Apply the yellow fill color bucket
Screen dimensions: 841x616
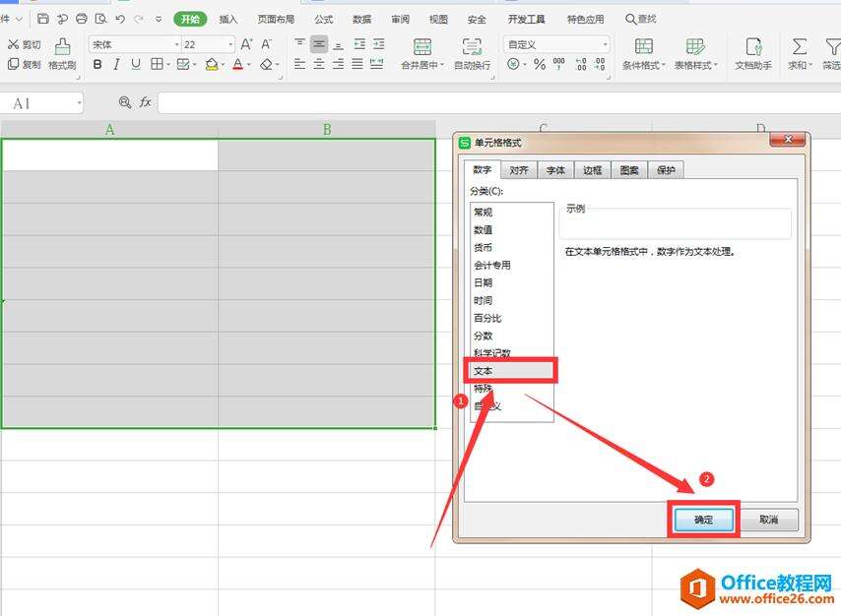[212, 65]
